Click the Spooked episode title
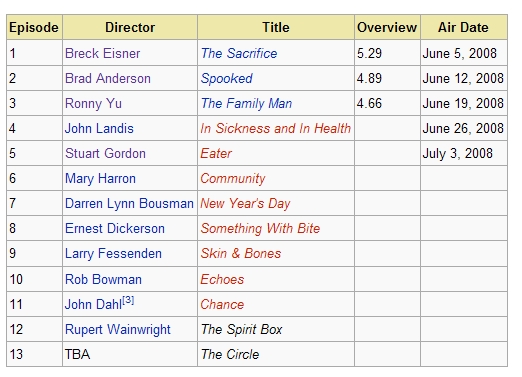Image resolution: width=522 pixels, height=377 pixels. (x=227, y=79)
